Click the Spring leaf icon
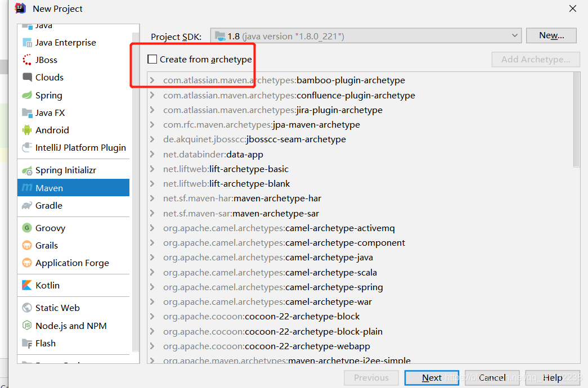Viewport: 588px width, 388px height. [x=27, y=95]
